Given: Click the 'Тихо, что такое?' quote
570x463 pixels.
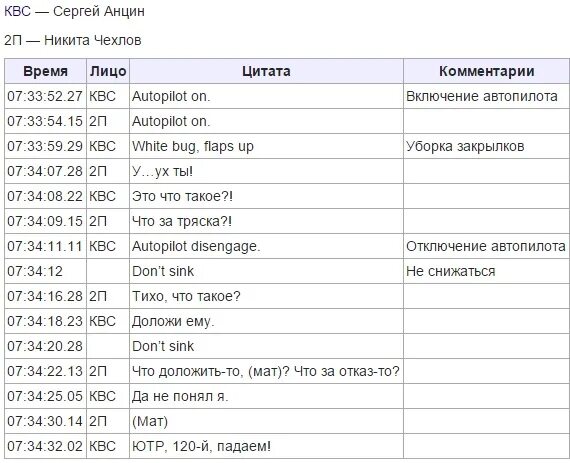Looking at the screenshot, I should pos(186,296).
